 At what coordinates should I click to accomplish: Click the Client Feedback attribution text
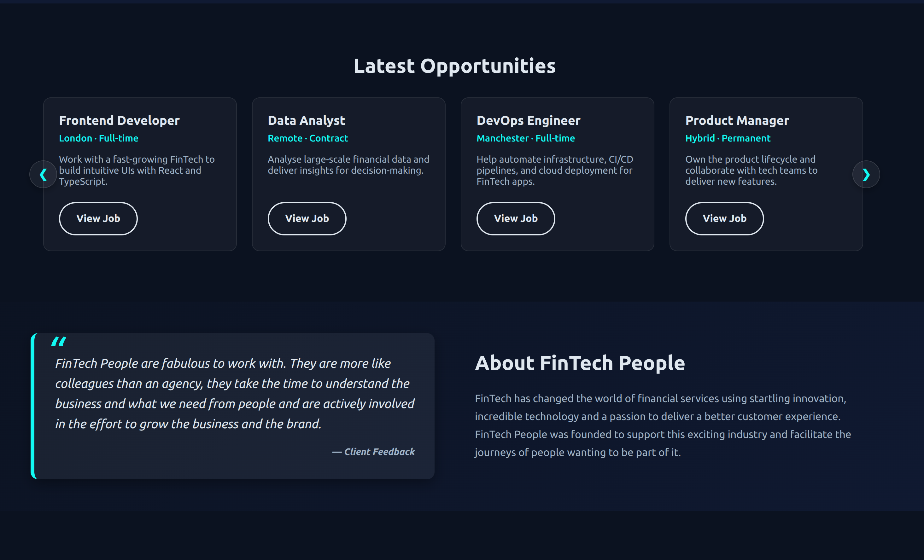click(x=373, y=452)
